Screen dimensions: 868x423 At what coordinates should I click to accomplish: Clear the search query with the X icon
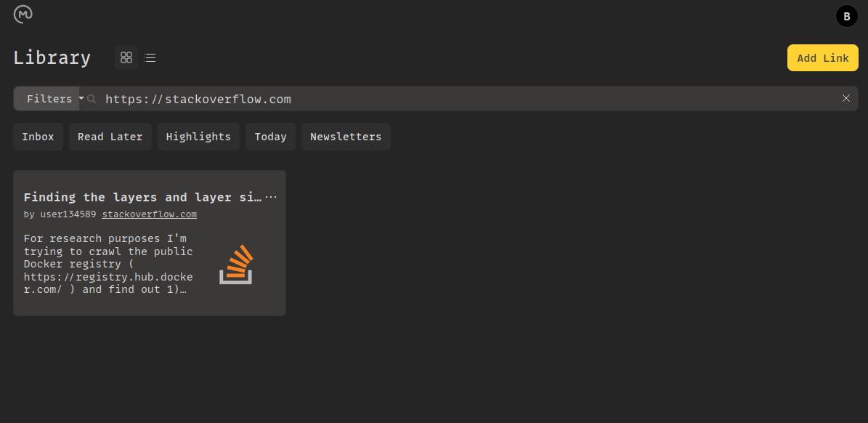point(846,98)
